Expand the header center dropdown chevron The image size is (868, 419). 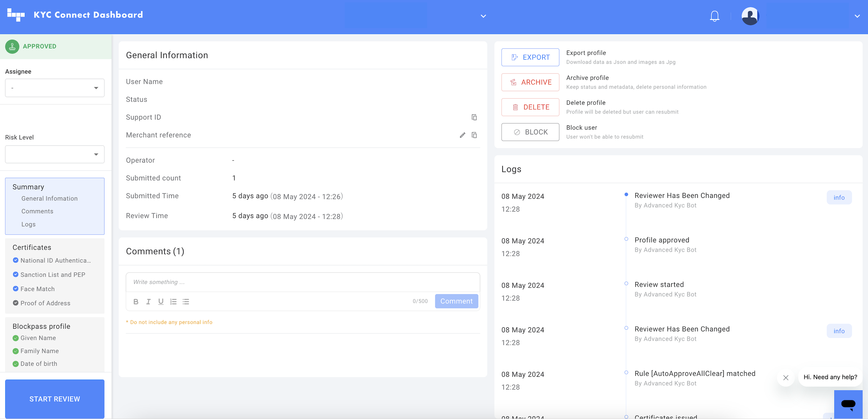pos(483,16)
